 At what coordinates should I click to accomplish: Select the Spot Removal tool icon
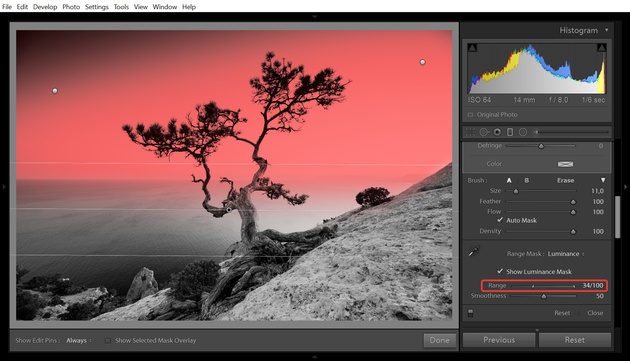click(484, 132)
